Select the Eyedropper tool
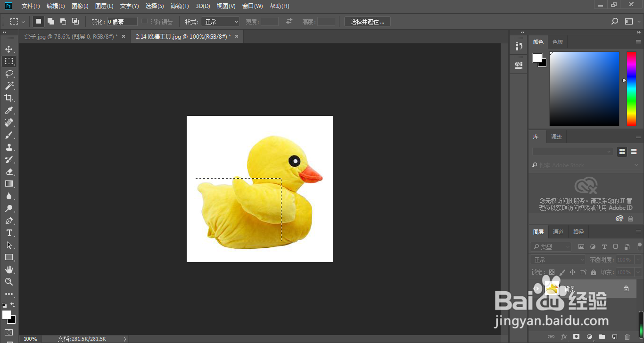 9,110
